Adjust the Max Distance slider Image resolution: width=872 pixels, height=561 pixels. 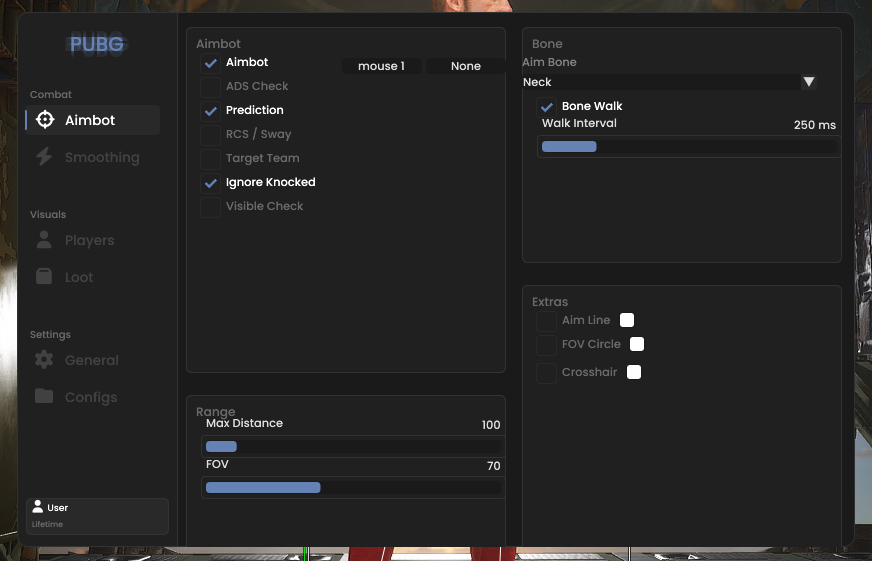(x=353, y=446)
